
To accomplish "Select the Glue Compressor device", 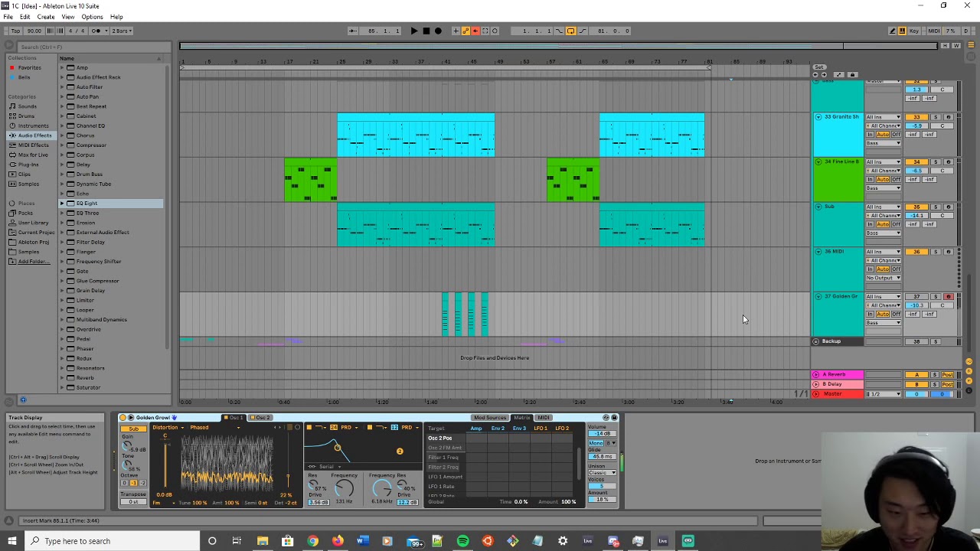I will click(x=97, y=281).
